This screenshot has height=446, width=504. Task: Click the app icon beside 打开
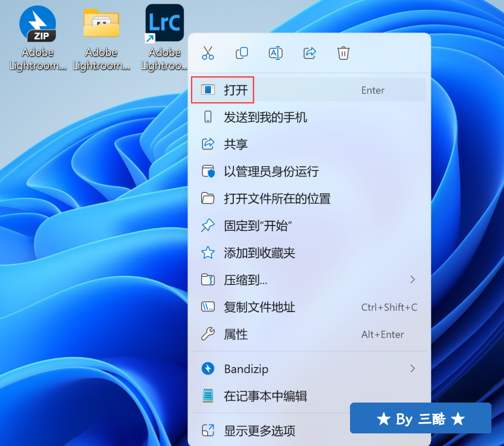click(x=208, y=90)
